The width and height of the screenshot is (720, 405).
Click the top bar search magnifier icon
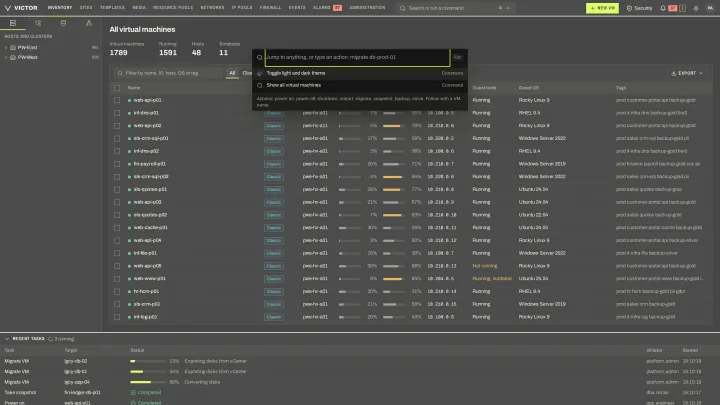403,8
